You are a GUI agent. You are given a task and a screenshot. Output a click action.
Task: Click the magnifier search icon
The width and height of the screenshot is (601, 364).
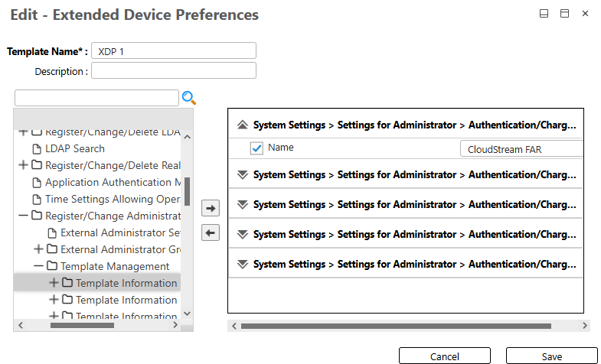188,98
